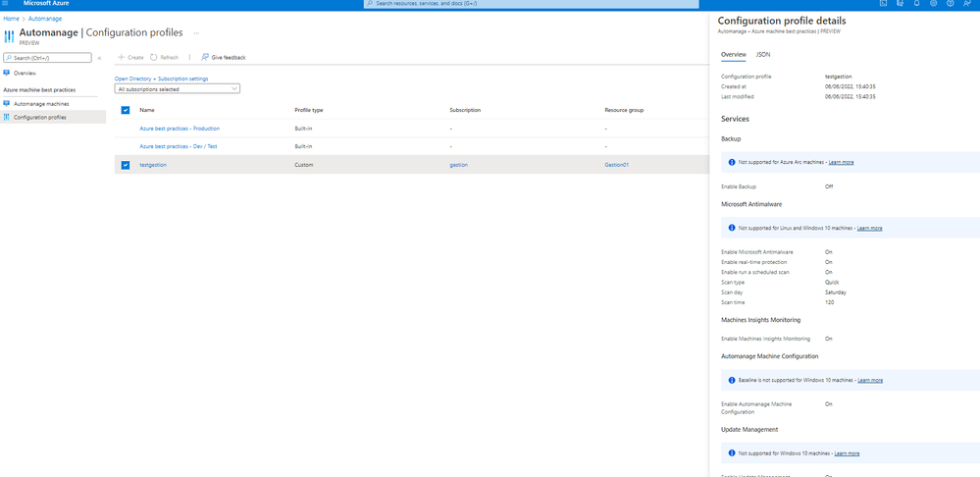Click the top search resources input field

[x=532, y=4]
